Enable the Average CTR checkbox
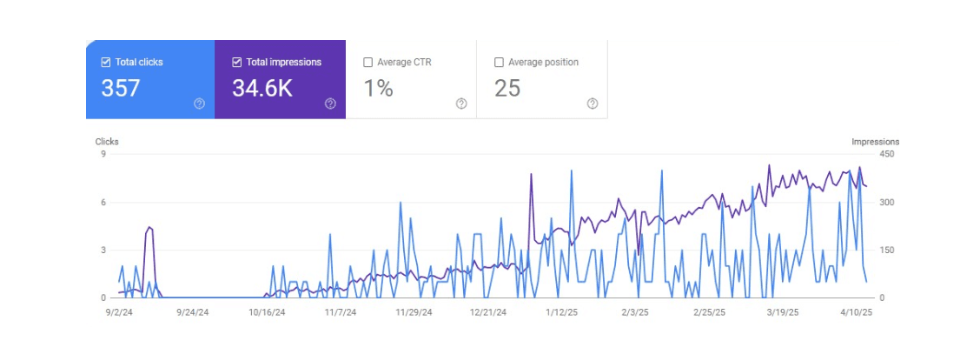 point(368,63)
